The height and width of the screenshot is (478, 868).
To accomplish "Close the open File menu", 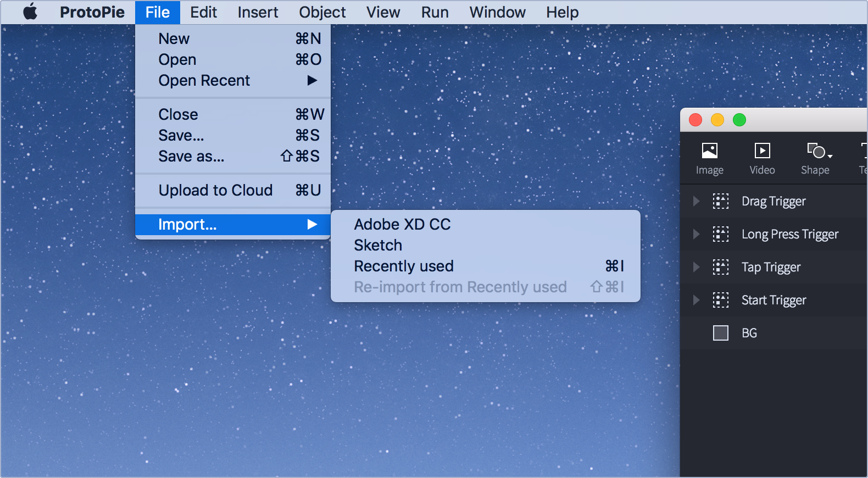I will point(158,12).
